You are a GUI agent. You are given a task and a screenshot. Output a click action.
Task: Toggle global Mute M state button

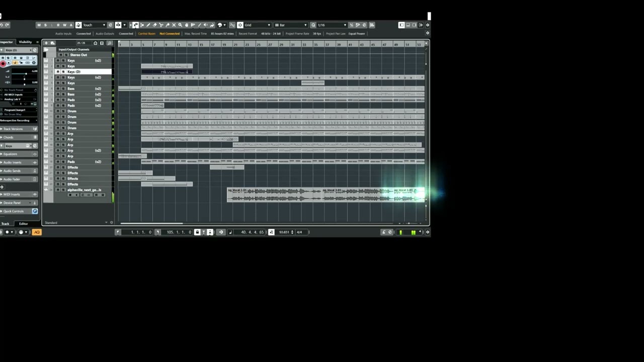[39, 25]
